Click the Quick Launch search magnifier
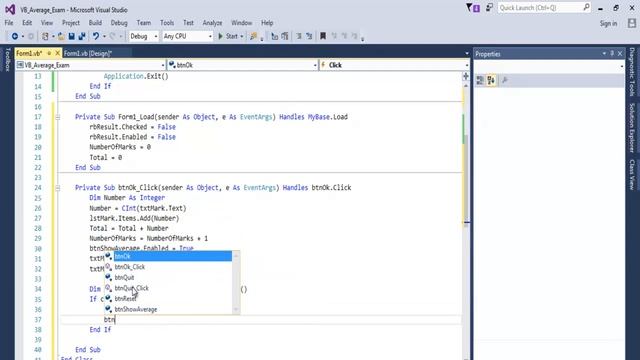 coord(586,7)
